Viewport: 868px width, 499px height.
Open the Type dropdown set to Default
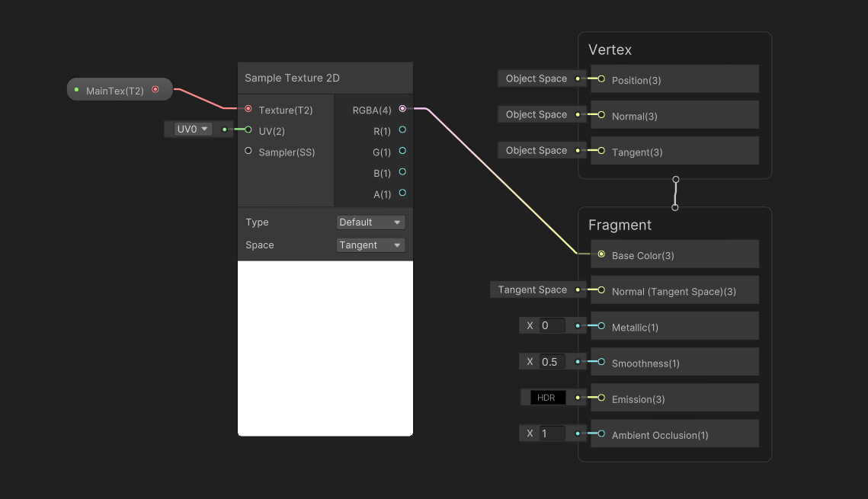tap(370, 222)
